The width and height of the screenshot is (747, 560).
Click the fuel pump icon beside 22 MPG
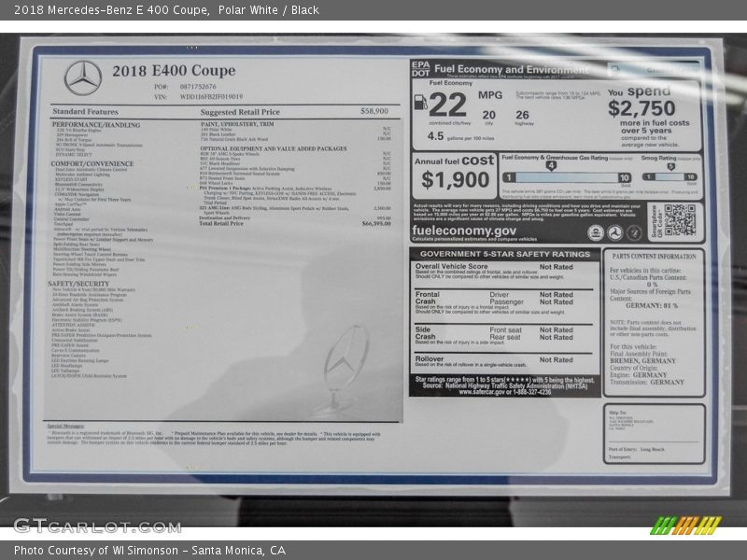coord(420,102)
